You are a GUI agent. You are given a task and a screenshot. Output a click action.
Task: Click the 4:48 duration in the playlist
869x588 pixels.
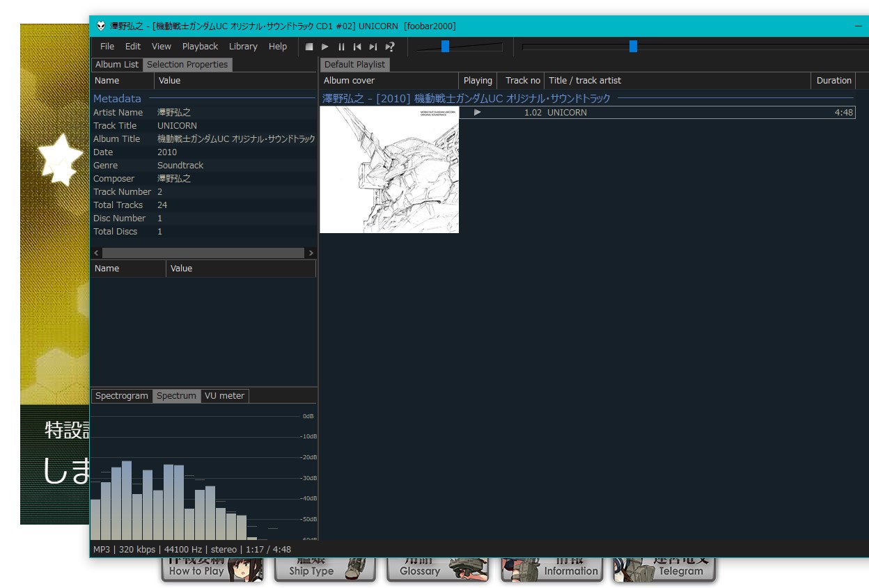(x=844, y=113)
